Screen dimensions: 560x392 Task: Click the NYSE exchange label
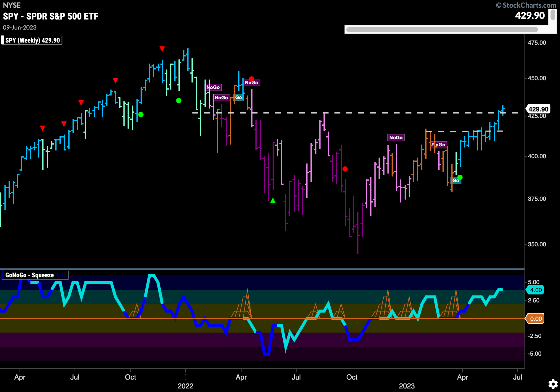click(12, 5)
